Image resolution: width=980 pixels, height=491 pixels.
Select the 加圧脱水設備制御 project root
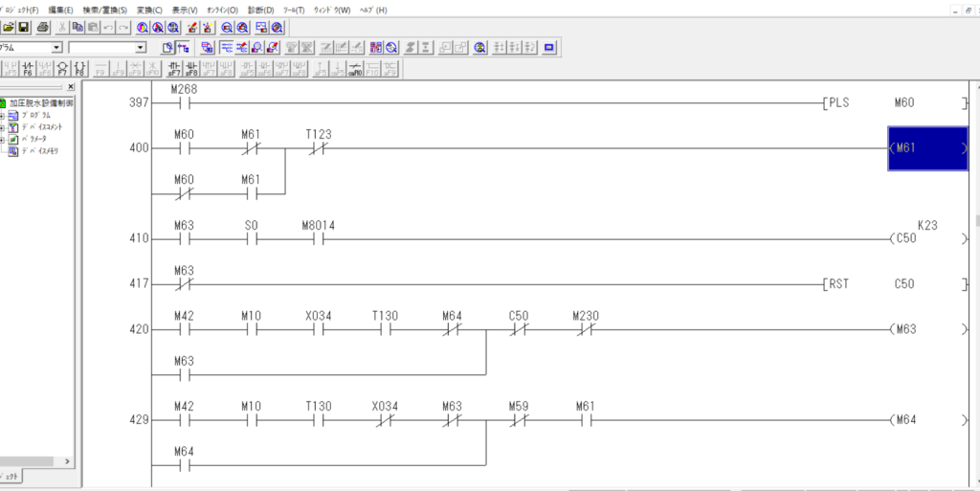40,103
